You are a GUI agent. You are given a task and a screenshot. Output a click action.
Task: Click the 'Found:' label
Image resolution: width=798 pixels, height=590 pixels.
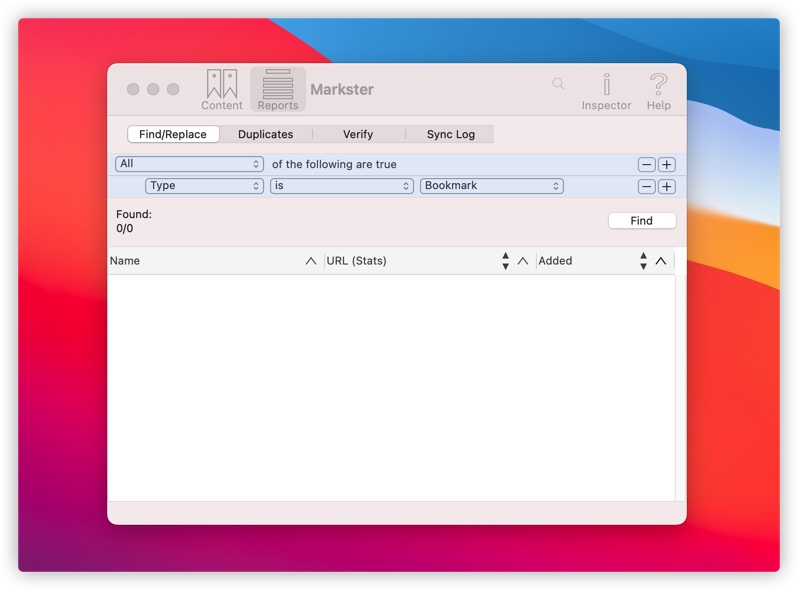coord(134,214)
